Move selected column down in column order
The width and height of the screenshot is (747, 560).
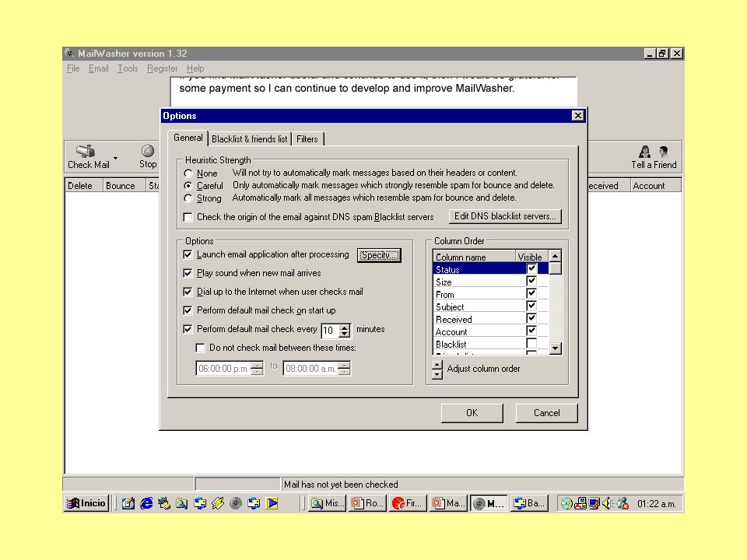(x=437, y=374)
